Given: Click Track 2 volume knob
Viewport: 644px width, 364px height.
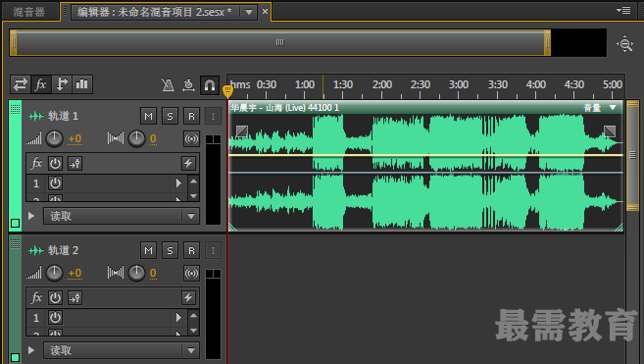Looking at the screenshot, I should click(54, 273).
